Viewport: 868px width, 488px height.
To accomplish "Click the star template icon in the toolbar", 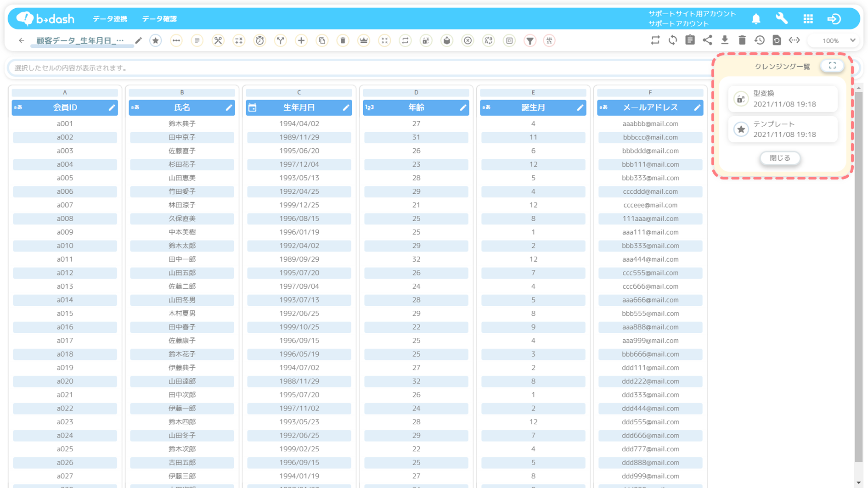I will click(x=156, y=40).
